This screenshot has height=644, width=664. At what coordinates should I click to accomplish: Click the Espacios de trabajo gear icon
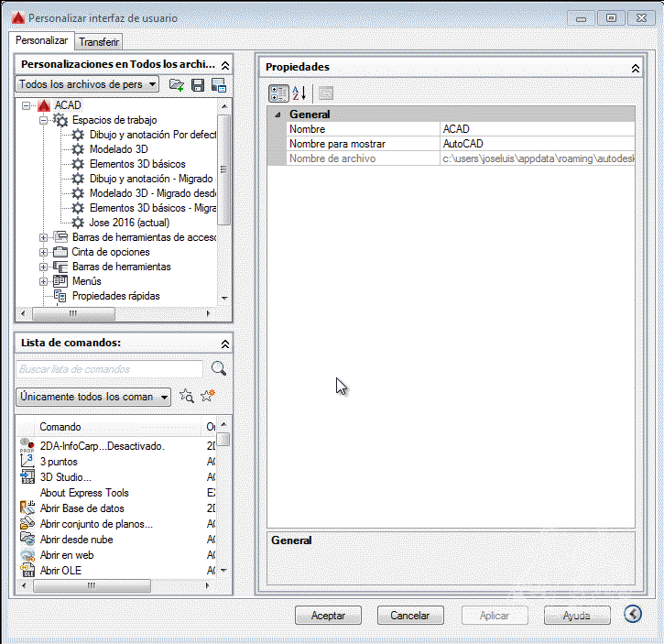click(x=60, y=120)
